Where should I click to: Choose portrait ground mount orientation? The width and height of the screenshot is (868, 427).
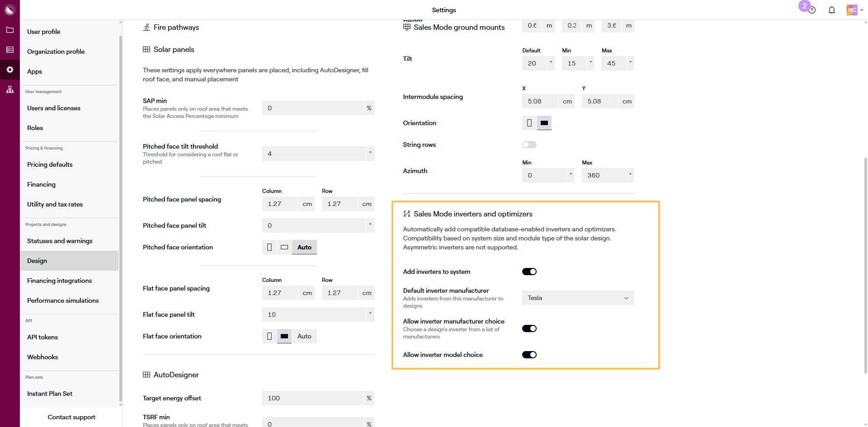tap(529, 123)
